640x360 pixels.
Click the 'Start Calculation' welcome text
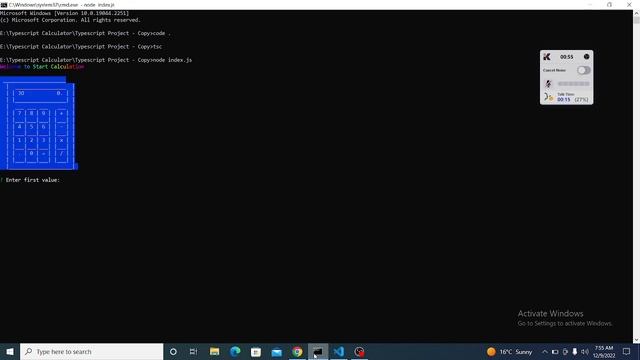point(58,67)
